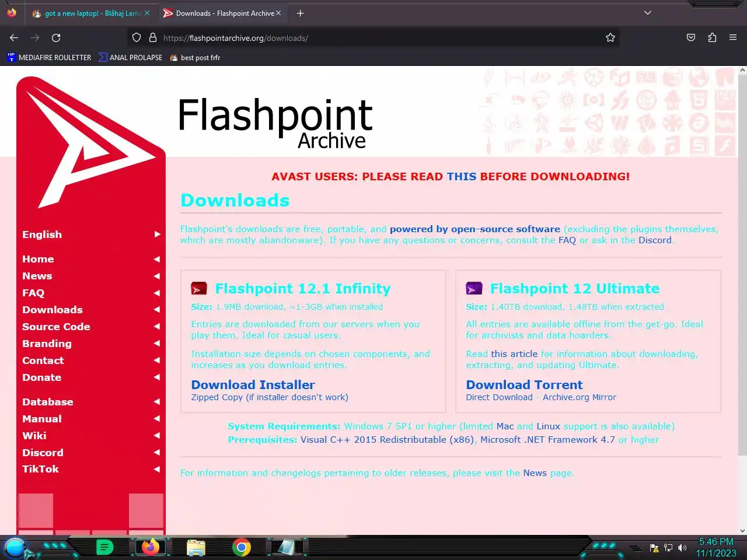Expand the English language selector

click(x=91, y=235)
